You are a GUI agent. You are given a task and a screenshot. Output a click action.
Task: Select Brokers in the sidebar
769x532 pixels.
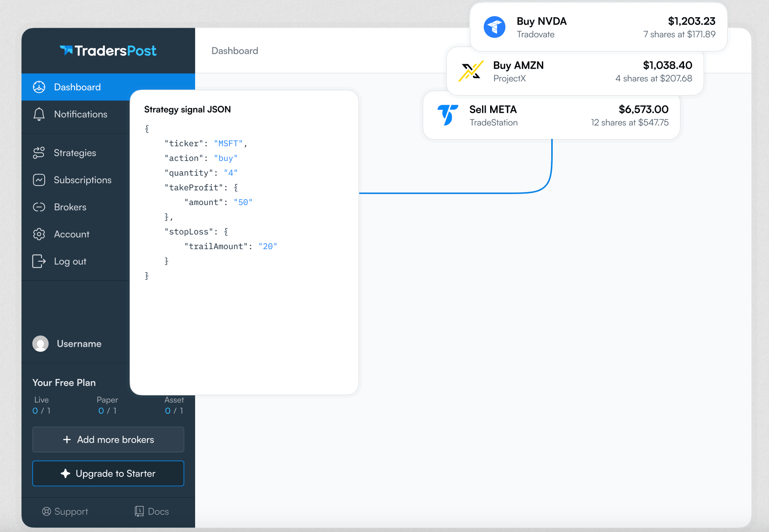coord(76,207)
